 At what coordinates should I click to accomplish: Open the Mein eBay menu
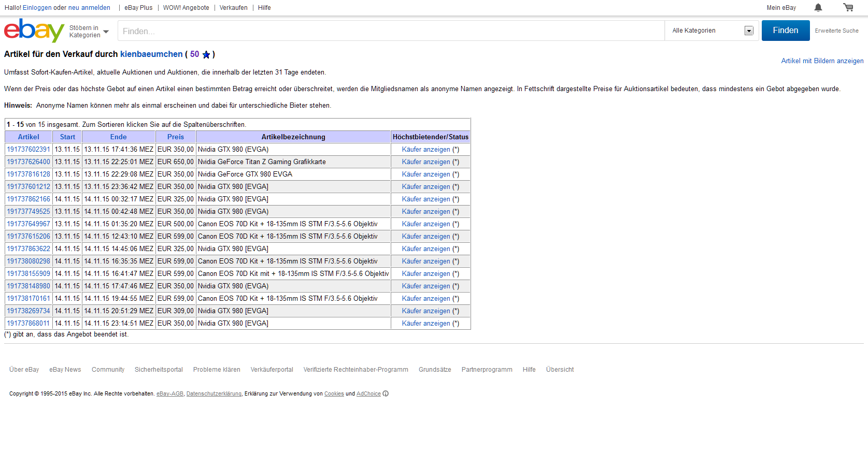coord(781,8)
